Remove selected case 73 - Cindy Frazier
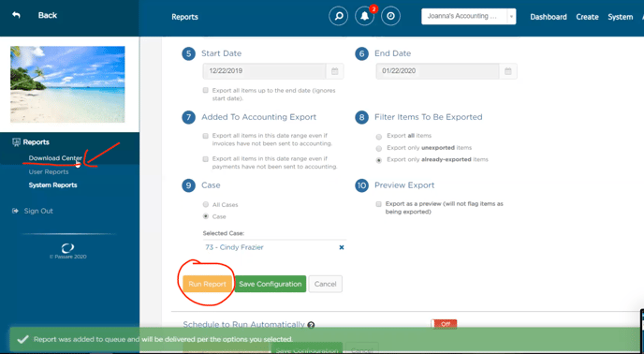 click(x=342, y=247)
